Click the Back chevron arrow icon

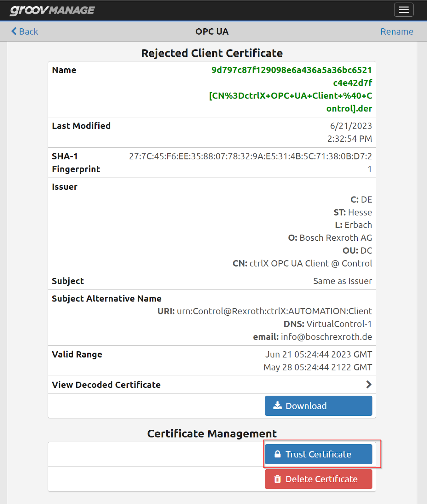point(14,31)
